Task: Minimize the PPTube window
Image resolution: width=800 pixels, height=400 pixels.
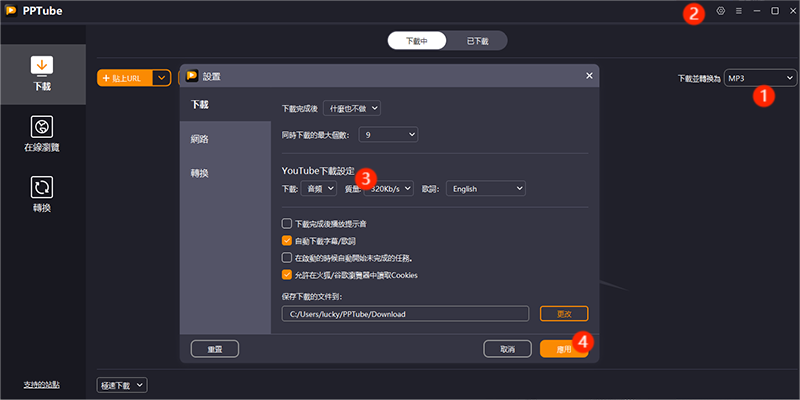Action: [757, 11]
